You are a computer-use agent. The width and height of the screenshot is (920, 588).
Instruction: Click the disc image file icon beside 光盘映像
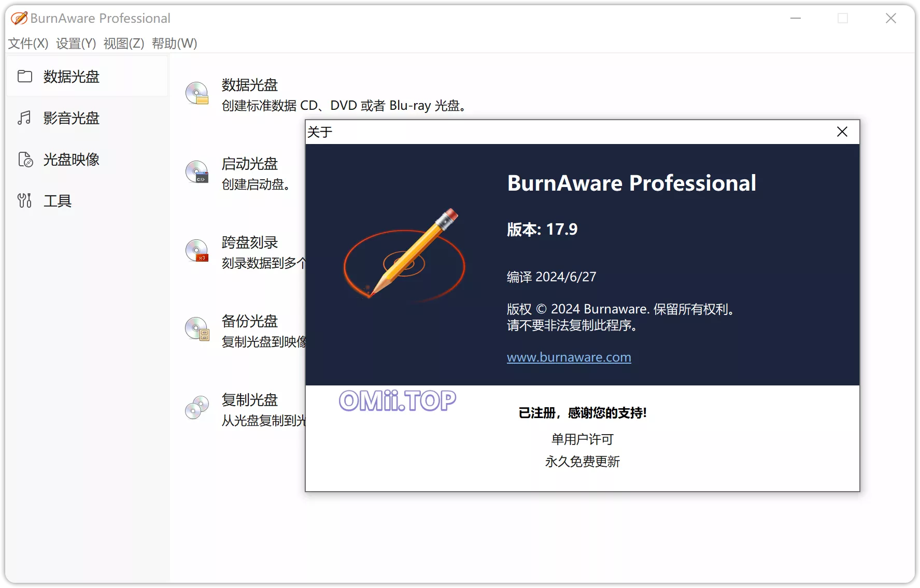point(25,160)
